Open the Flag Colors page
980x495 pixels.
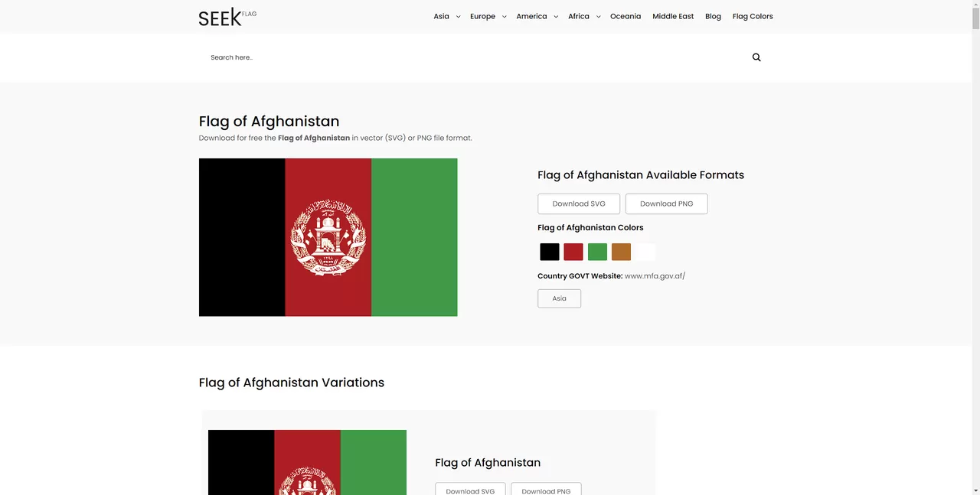(x=753, y=16)
